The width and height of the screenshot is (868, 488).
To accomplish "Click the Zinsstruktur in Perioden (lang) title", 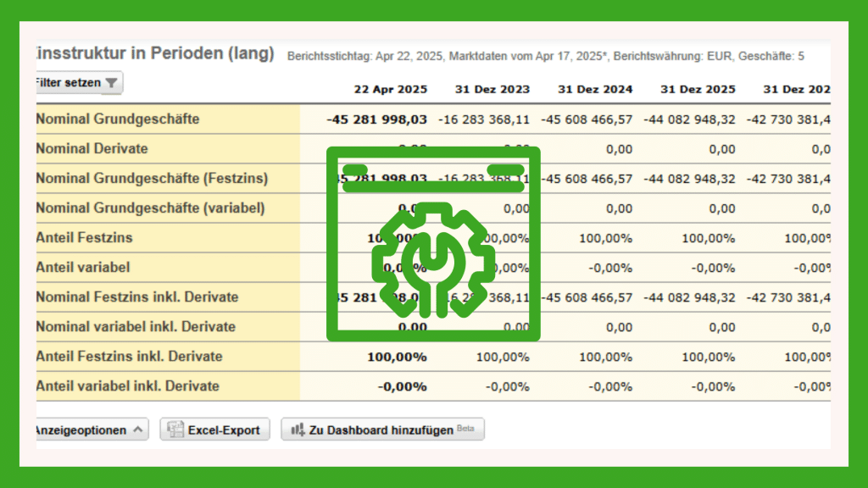I will pyautogui.click(x=153, y=53).
